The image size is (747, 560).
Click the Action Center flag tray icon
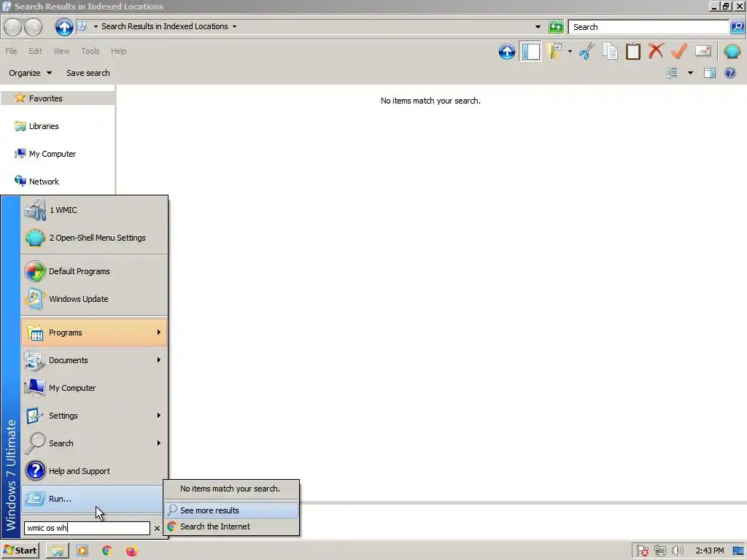coord(642,551)
